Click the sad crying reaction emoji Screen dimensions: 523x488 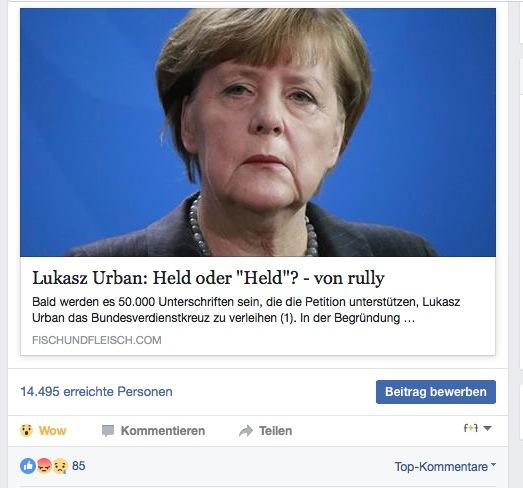(x=60, y=466)
